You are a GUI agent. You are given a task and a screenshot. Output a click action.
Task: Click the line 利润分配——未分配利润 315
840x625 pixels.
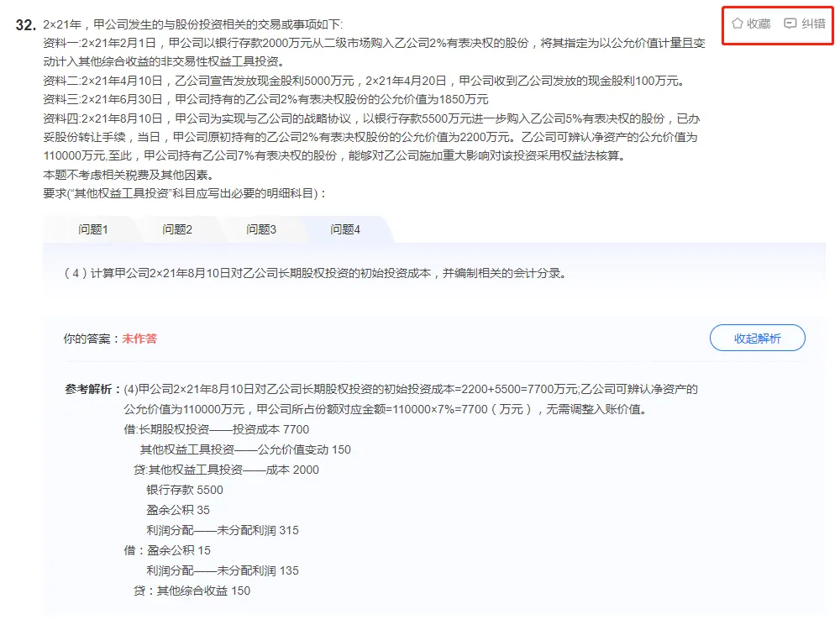point(223,530)
